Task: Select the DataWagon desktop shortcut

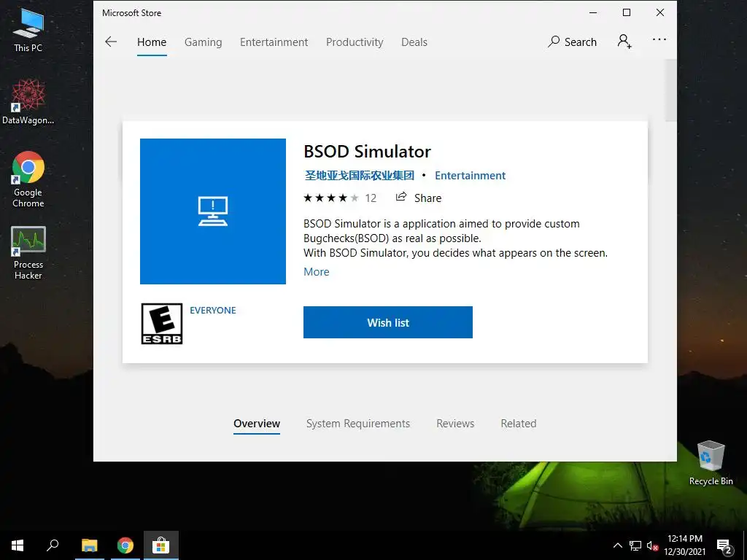Action: pyautogui.click(x=28, y=102)
